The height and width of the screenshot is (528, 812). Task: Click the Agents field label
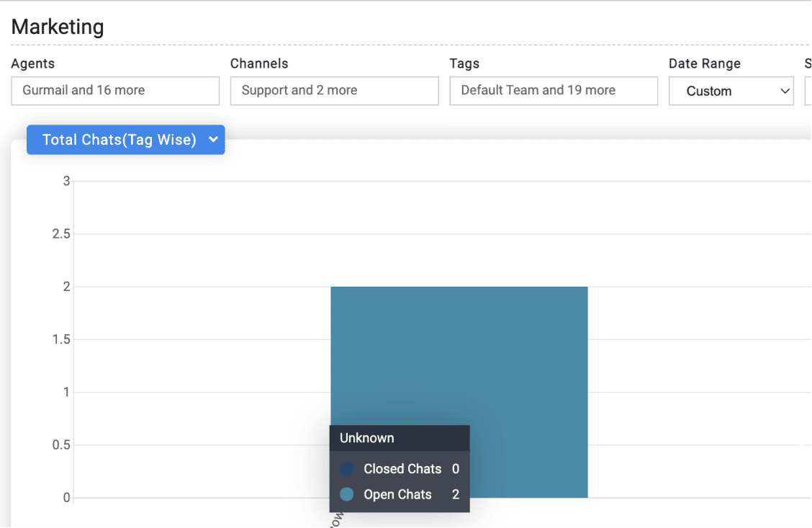tap(33, 63)
